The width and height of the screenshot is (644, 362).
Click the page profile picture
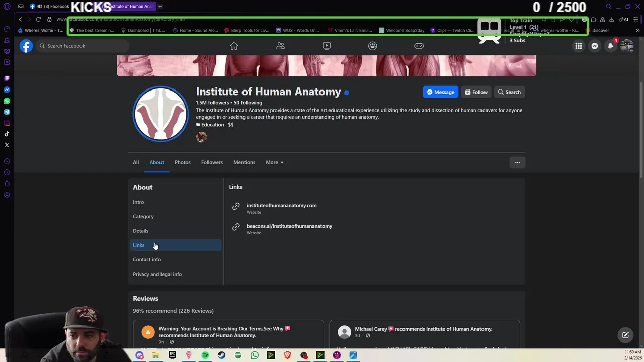[x=160, y=114]
